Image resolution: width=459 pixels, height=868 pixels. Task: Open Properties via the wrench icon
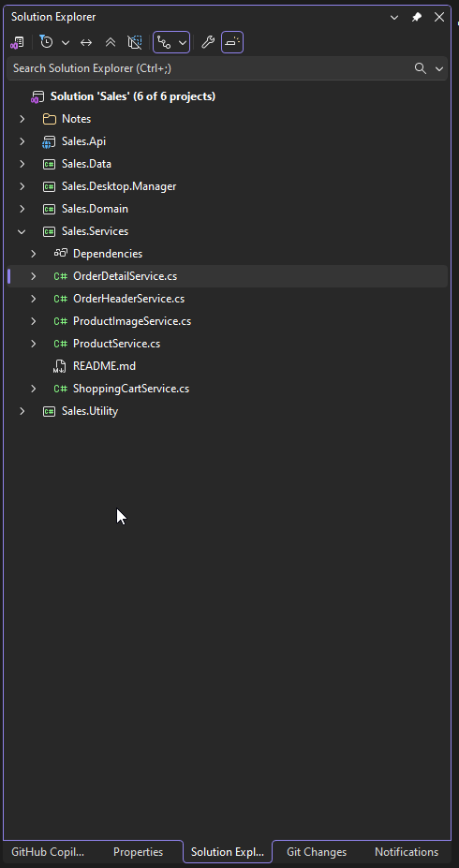pos(208,42)
